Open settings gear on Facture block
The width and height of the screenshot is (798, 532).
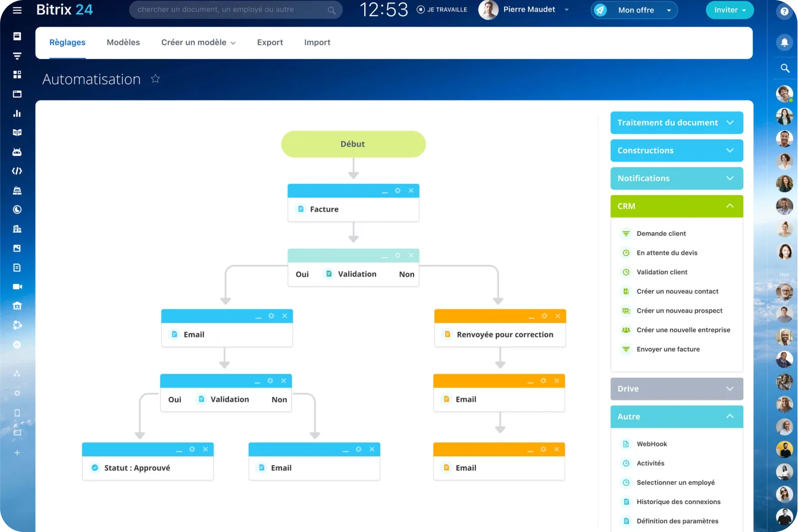click(x=398, y=191)
